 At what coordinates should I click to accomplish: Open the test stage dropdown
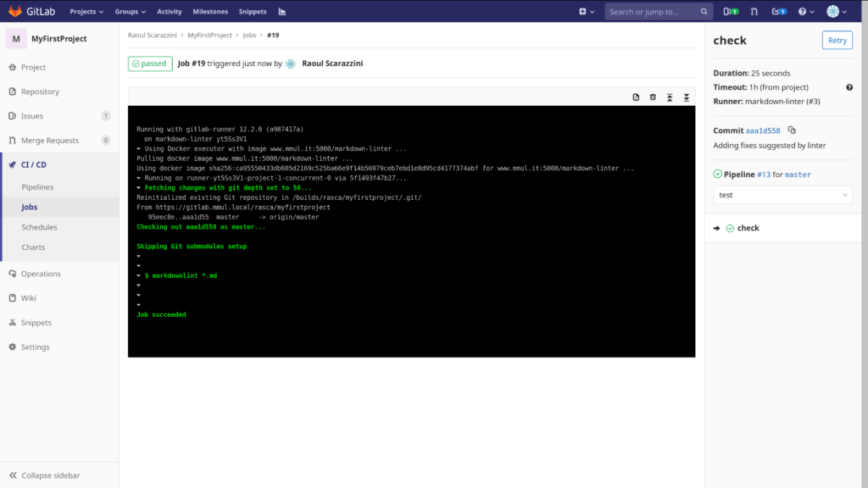pos(782,195)
